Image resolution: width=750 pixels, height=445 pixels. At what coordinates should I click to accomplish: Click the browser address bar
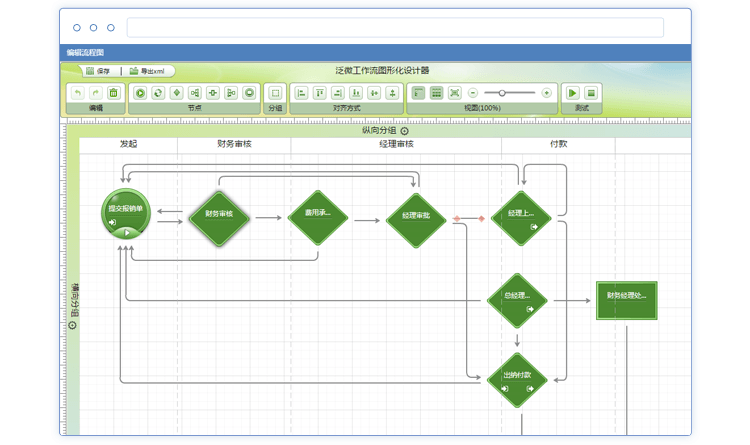coord(395,27)
